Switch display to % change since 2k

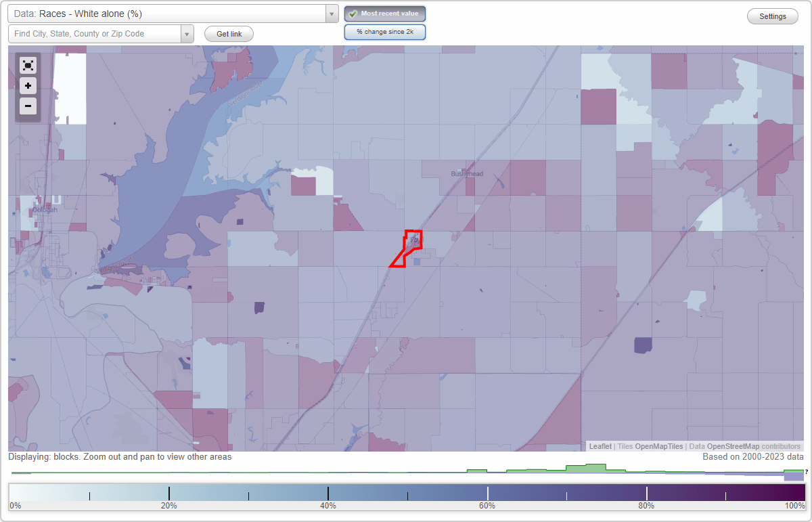[384, 31]
